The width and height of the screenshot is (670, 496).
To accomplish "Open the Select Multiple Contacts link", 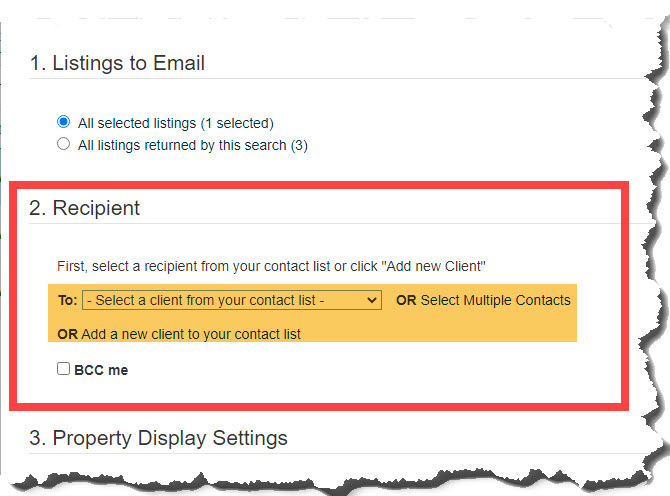I will 495,300.
